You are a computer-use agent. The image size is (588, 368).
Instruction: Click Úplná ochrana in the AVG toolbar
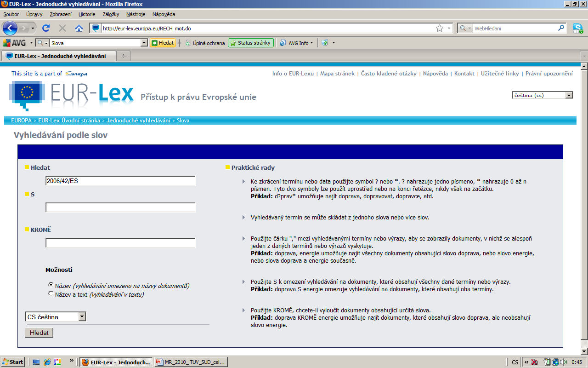[x=205, y=43]
